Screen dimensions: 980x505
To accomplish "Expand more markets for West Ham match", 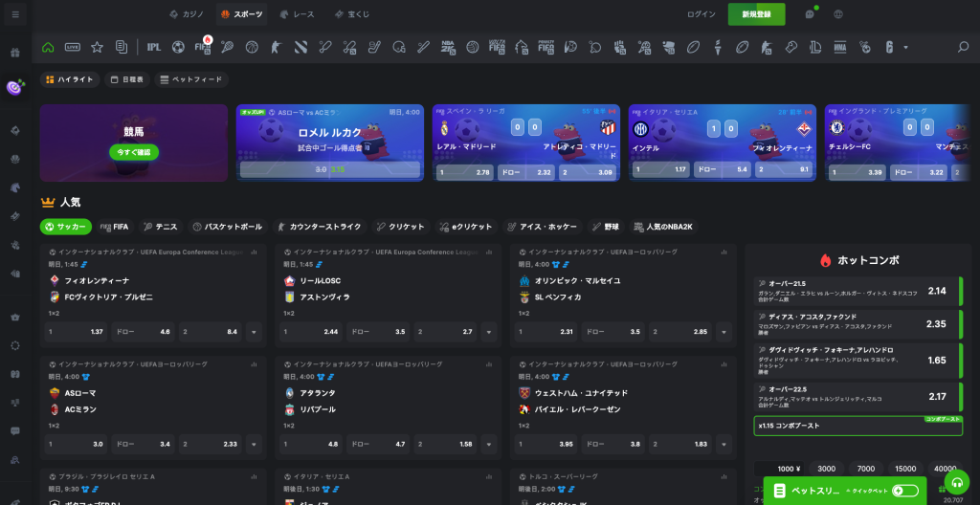I will (724, 445).
